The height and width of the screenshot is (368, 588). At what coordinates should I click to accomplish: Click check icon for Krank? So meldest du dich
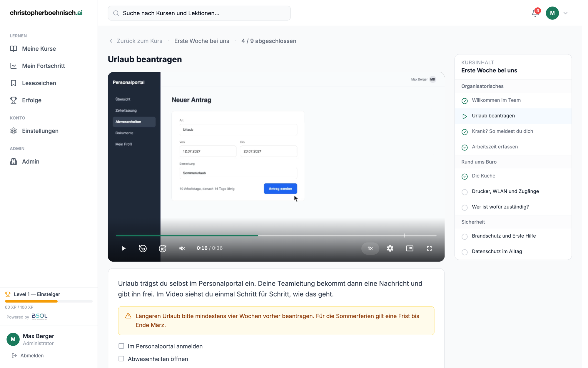[465, 132]
